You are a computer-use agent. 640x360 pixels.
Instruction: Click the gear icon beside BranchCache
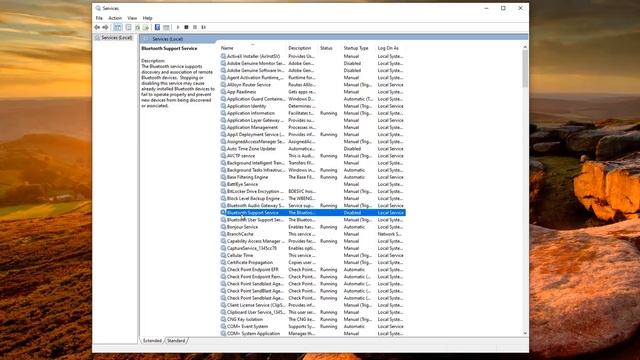coord(223,234)
